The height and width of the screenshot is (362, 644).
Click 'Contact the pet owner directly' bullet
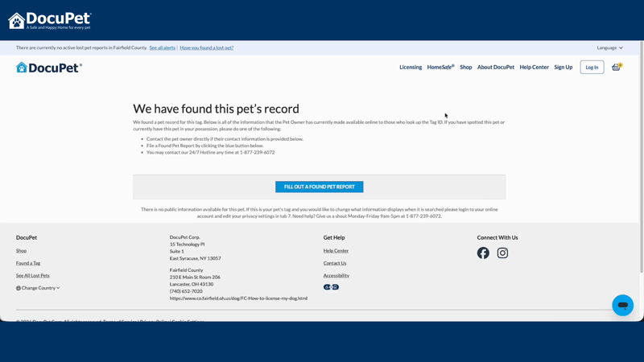pyautogui.click(x=225, y=139)
